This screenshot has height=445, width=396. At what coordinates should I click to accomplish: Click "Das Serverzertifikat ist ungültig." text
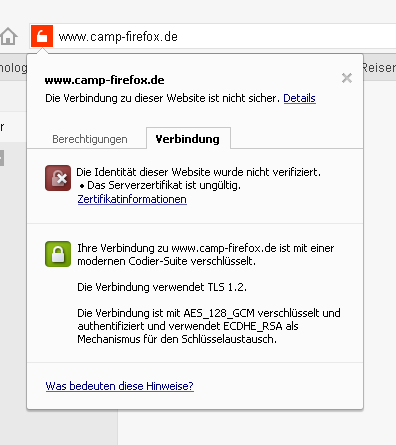[164, 185]
